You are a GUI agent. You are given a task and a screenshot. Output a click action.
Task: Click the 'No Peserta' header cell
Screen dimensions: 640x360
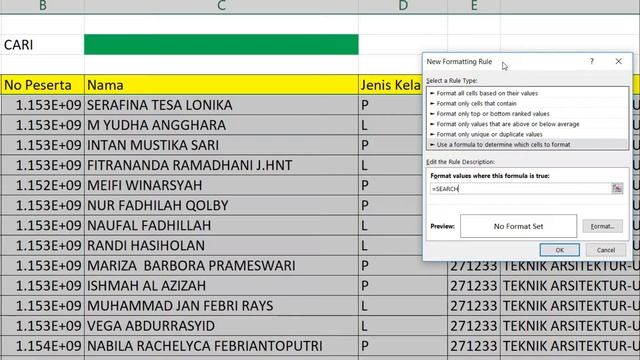point(42,85)
